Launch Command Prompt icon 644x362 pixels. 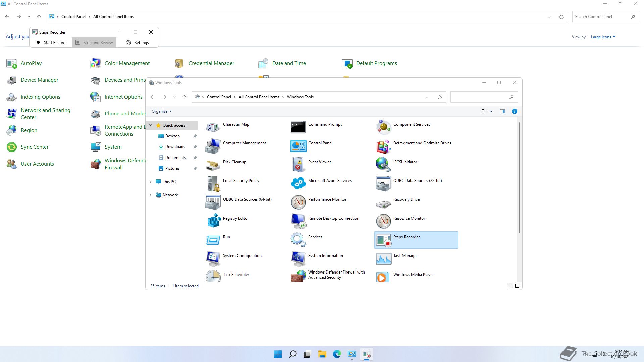click(x=298, y=127)
